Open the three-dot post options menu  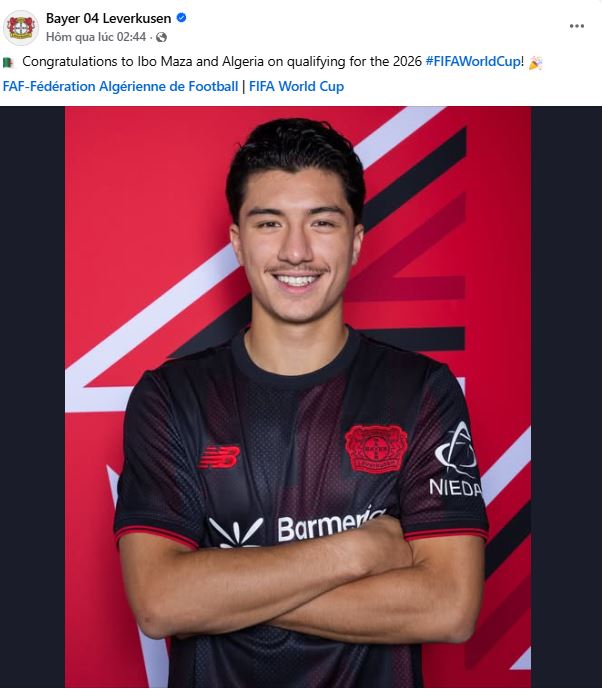click(576, 26)
